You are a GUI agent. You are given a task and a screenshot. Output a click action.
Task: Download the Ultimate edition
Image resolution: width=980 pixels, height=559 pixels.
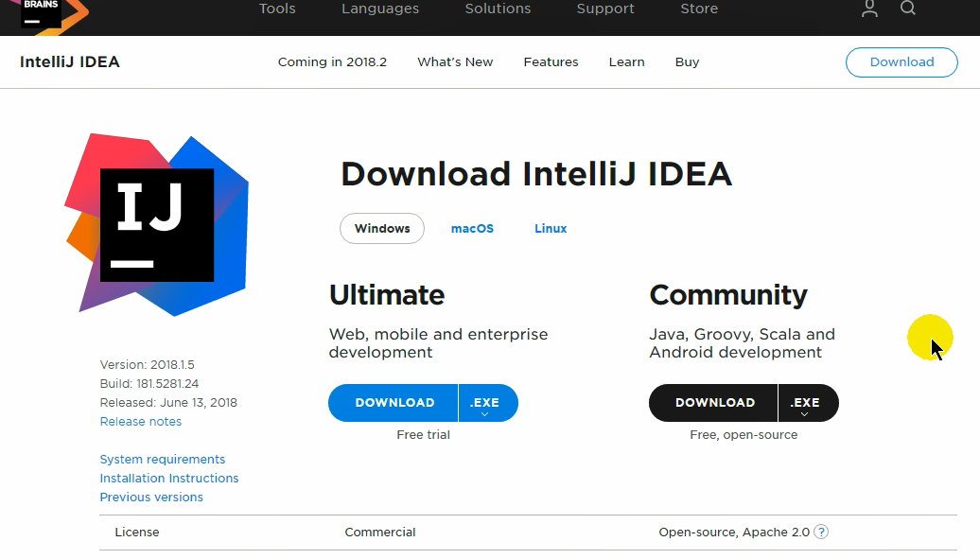pos(394,403)
